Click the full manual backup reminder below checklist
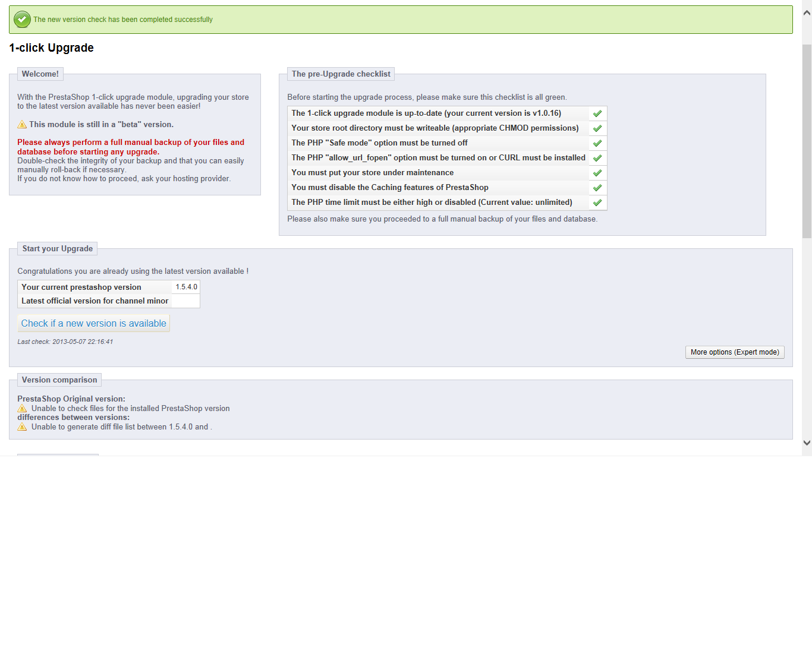This screenshot has width=812, height=654. coord(442,219)
